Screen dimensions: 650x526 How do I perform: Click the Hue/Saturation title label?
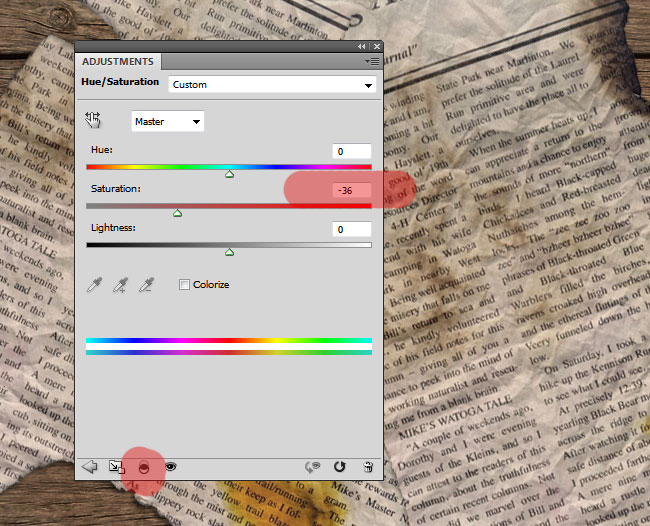pyautogui.click(x=120, y=82)
